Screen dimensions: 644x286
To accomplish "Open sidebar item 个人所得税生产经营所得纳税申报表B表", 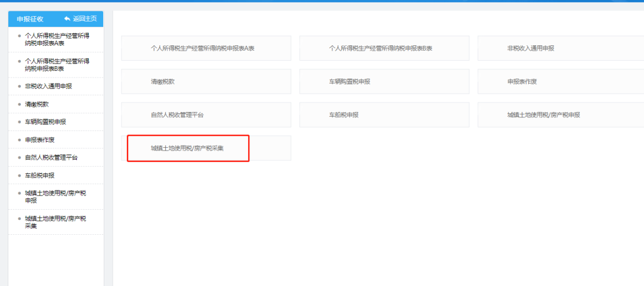I will coord(56,65).
